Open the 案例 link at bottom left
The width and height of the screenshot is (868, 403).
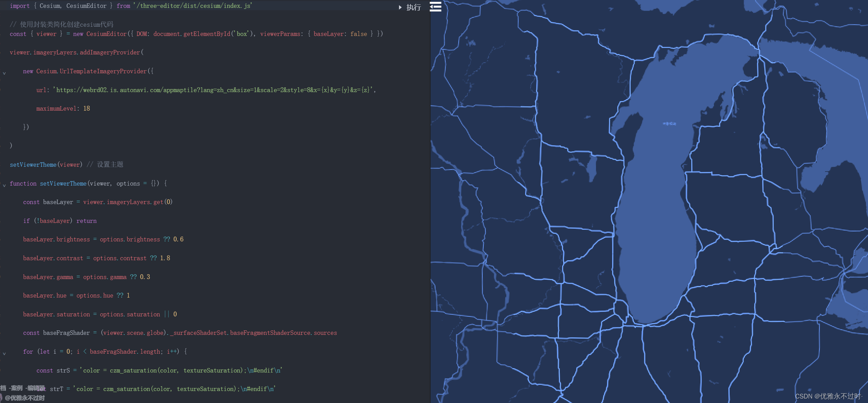pyautogui.click(x=16, y=388)
